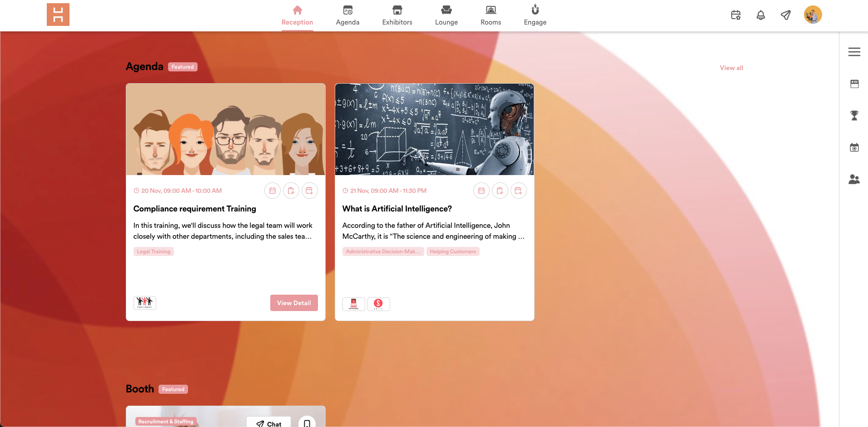This screenshot has height=427, width=868.
Task: Select the Administrative Decision-Mak... tag
Action: click(x=383, y=251)
